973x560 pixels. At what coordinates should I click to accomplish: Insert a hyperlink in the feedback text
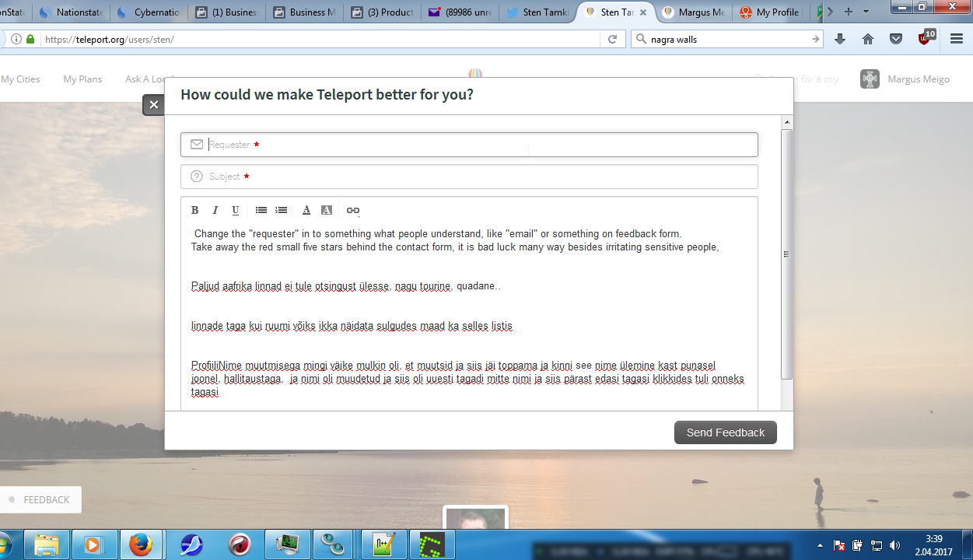point(353,210)
